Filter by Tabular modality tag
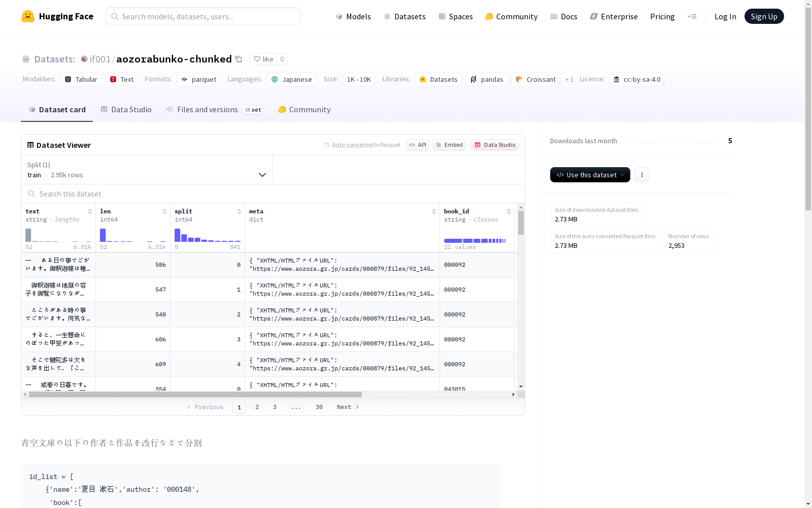 [81, 79]
